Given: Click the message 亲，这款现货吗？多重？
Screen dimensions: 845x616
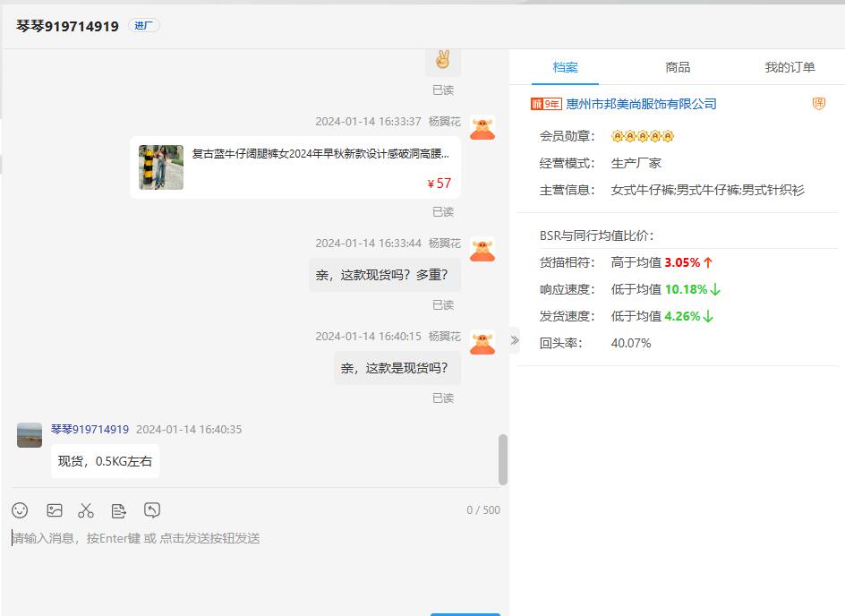Looking at the screenshot, I should (385, 275).
